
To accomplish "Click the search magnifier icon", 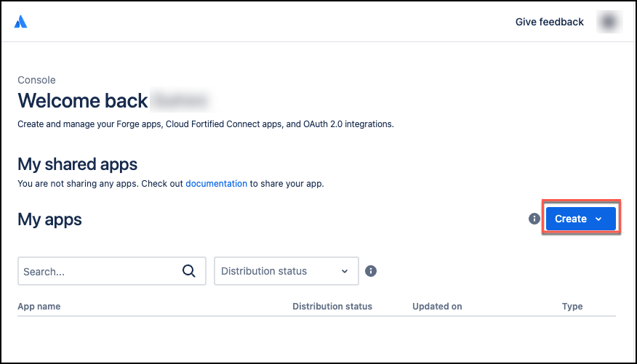I will 189,271.
